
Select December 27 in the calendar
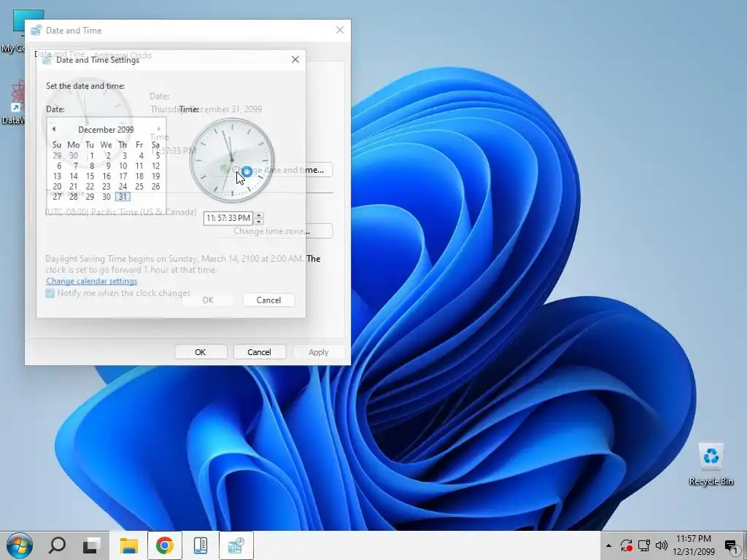[x=57, y=197]
